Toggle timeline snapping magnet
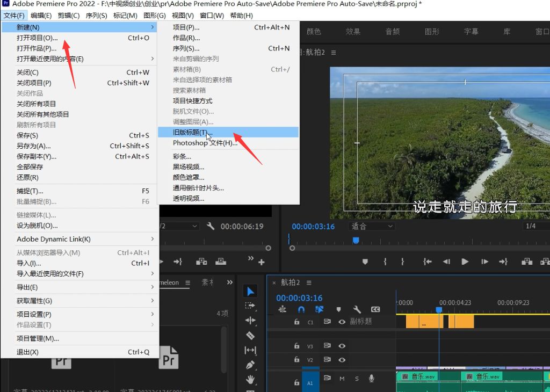 click(x=301, y=309)
